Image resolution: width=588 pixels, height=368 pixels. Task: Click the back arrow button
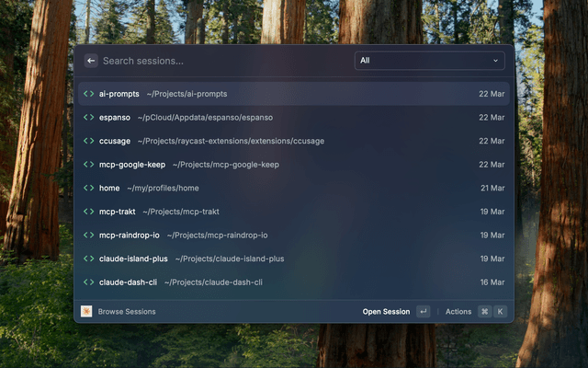pos(91,61)
